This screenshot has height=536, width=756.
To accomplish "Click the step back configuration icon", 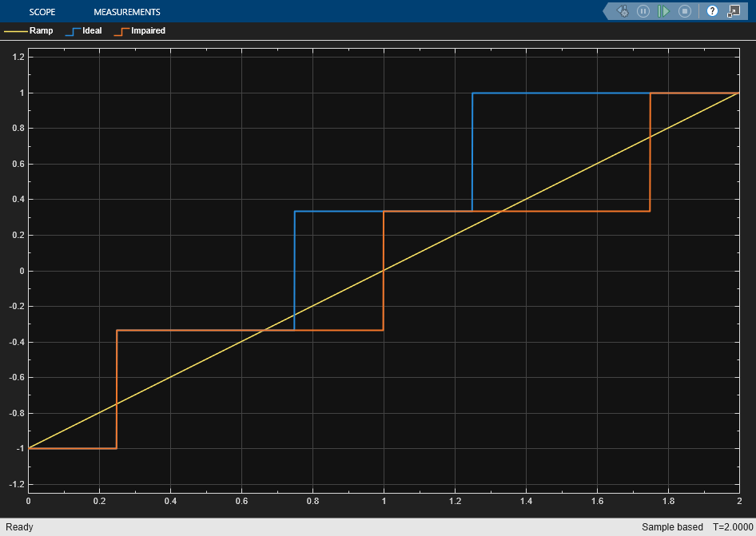I will (623, 11).
